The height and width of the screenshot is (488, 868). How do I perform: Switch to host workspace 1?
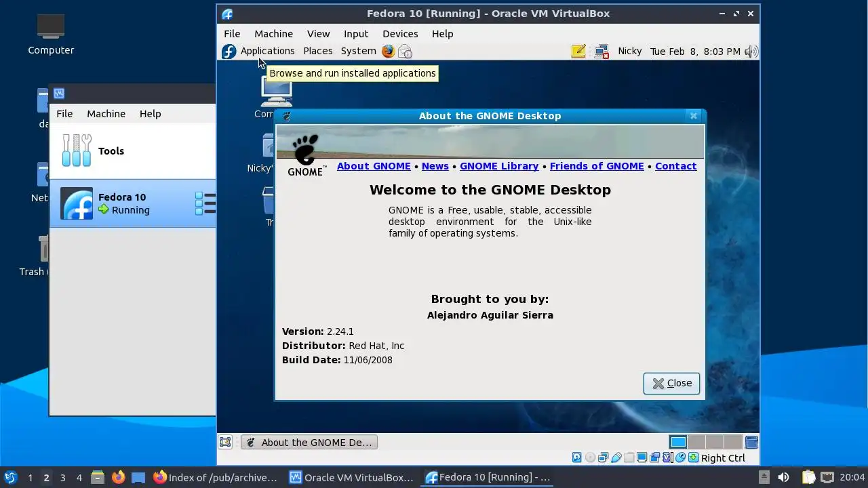(30, 477)
